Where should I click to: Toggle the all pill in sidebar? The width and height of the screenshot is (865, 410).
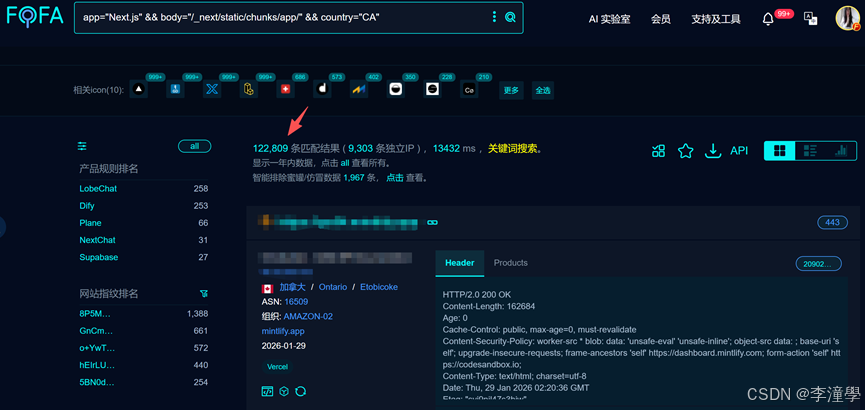[194, 146]
